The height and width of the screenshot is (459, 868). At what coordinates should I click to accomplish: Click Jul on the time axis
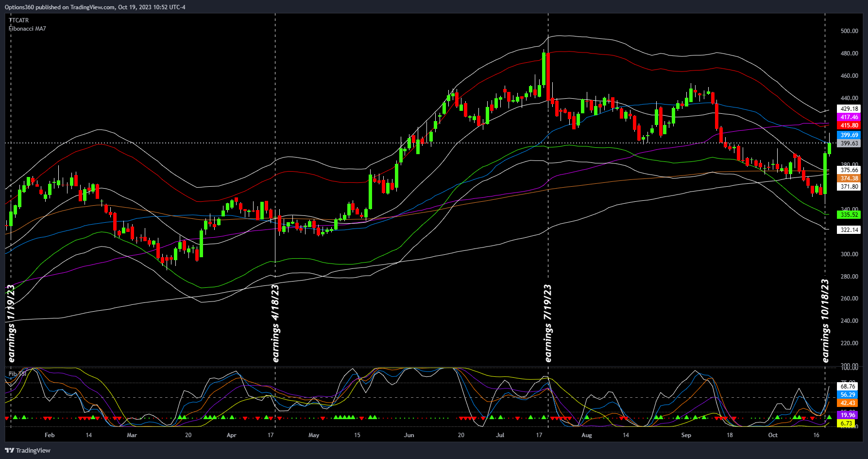(500, 435)
